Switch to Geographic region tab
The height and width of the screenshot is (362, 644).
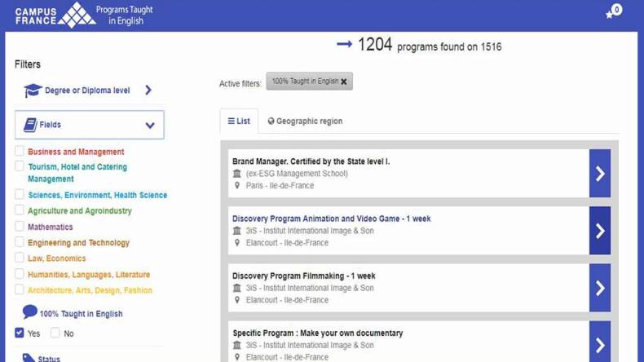pos(305,121)
